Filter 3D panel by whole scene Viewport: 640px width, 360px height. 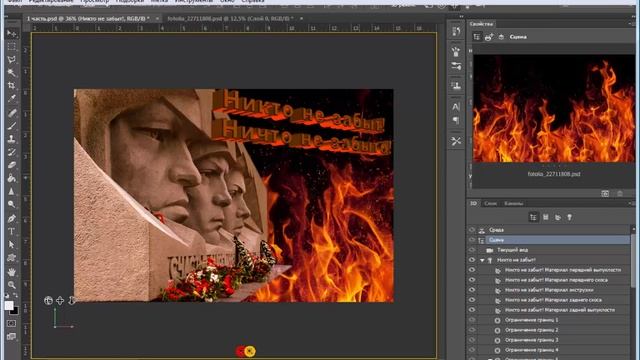(x=533, y=217)
